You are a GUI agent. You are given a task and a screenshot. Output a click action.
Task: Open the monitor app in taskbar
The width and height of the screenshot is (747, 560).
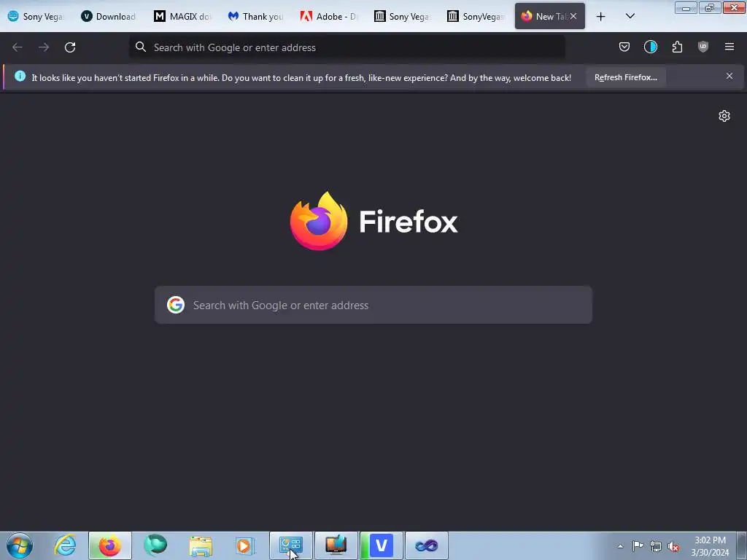(336, 545)
